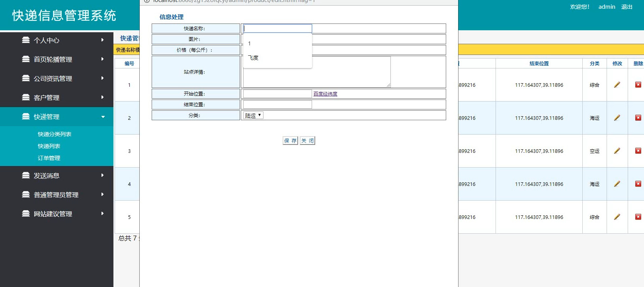Open 快递列表 submenu item
Screen dimensions: 644x287
pyautogui.click(x=49, y=146)
